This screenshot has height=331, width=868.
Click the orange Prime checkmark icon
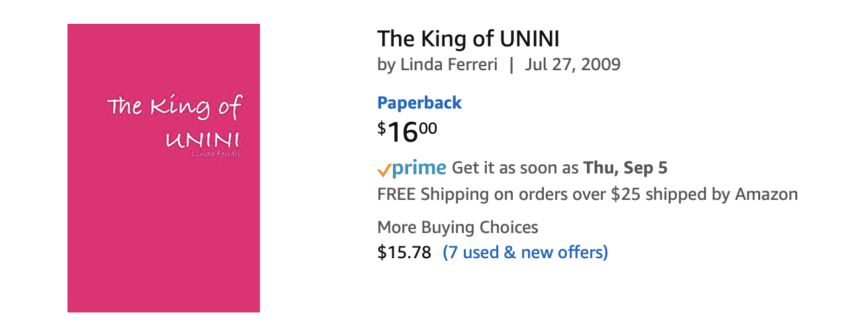(384, 170)
